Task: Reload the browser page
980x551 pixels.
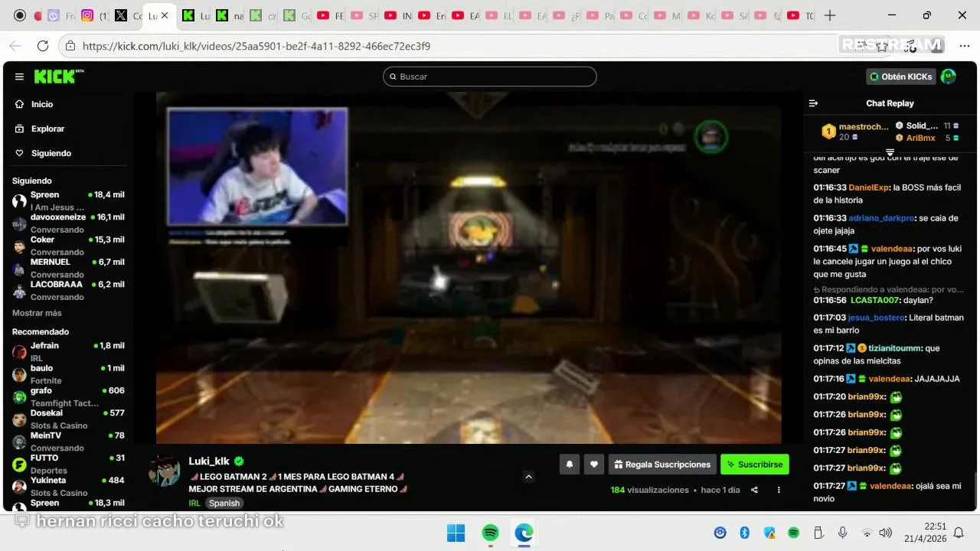Action: 43,46
